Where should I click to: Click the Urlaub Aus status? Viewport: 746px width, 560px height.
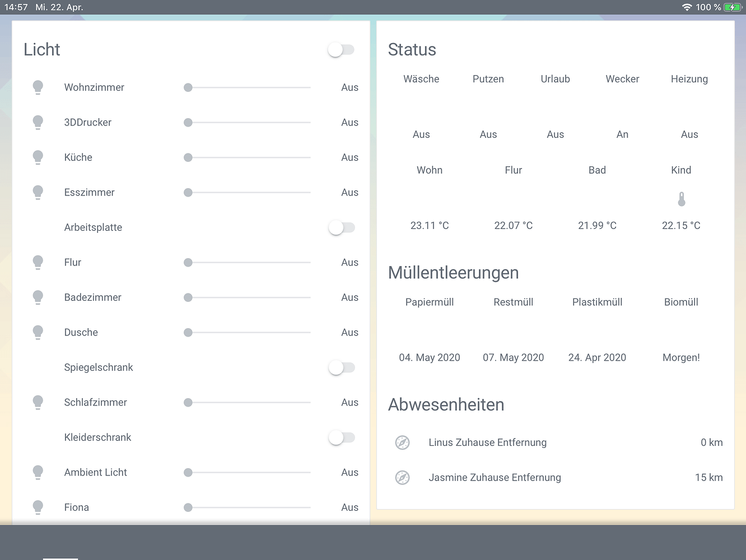coord(555,134)
